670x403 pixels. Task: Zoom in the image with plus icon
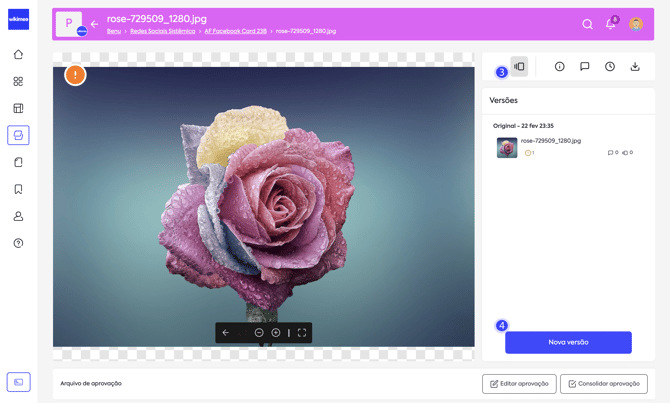coord(276,333)
